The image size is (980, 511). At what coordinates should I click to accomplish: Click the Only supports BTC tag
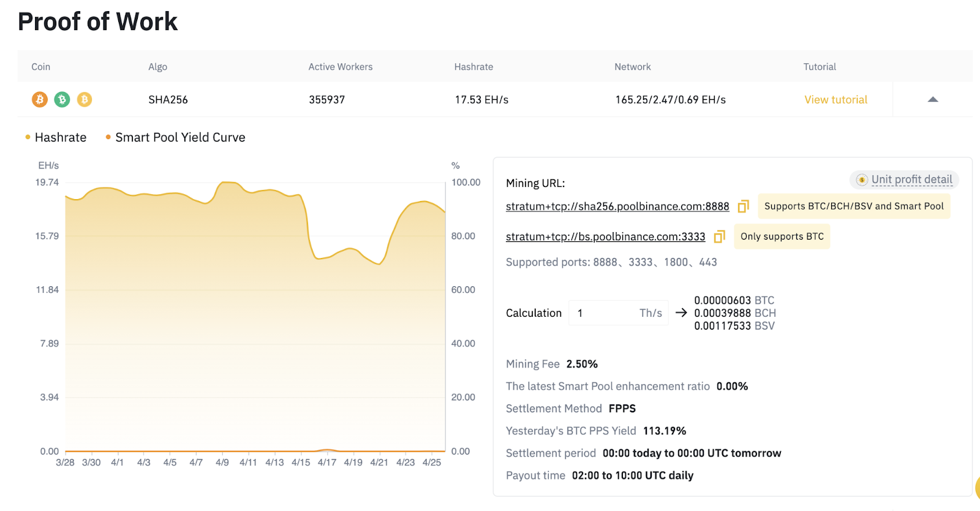click(782, 237)
